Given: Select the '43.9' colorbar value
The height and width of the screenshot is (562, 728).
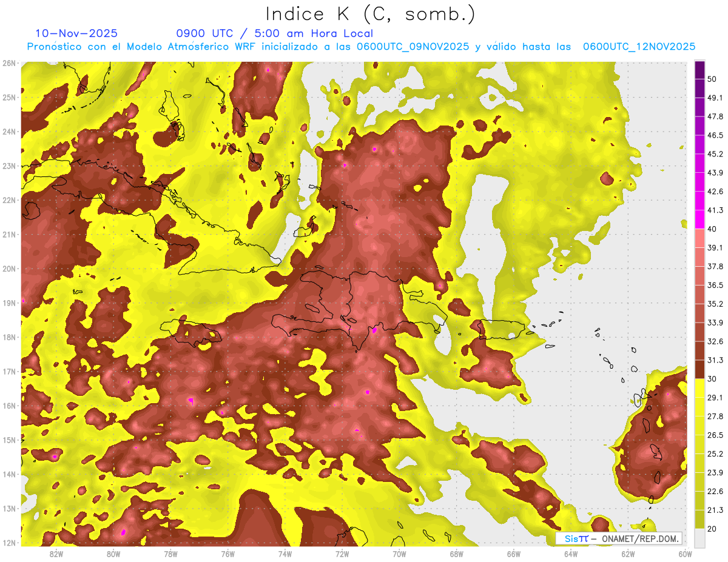Looking at the screenshot, I should (x=715, y=173).
